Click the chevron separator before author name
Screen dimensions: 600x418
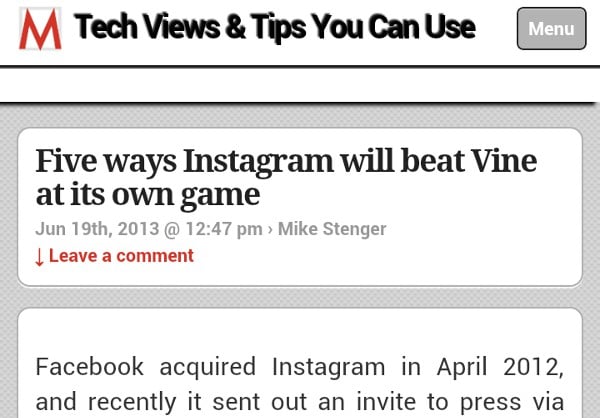pos(270,230)
